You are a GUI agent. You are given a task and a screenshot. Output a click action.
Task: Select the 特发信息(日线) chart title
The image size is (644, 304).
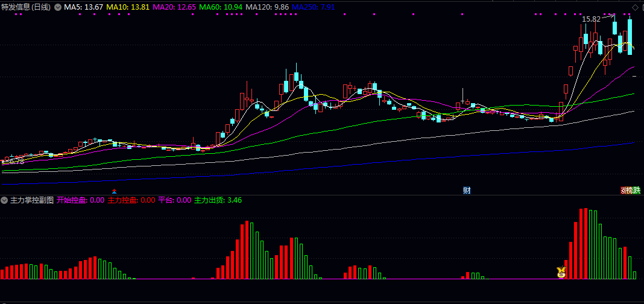tap(27, 7)
